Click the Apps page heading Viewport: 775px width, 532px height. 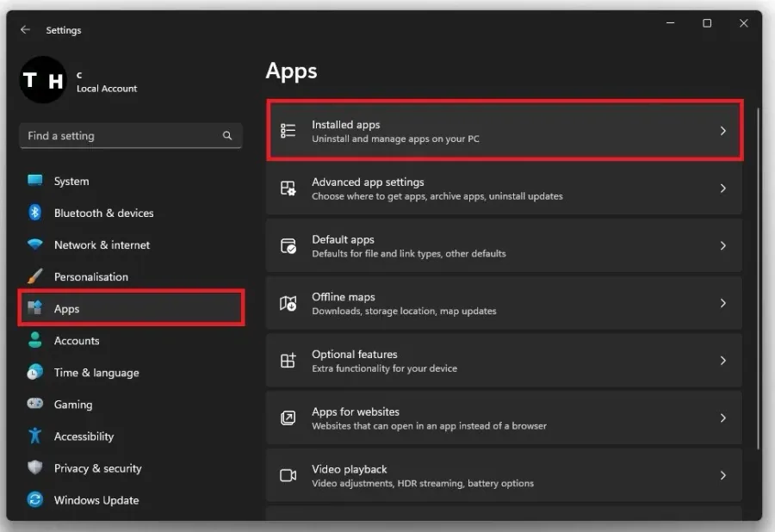292,71
